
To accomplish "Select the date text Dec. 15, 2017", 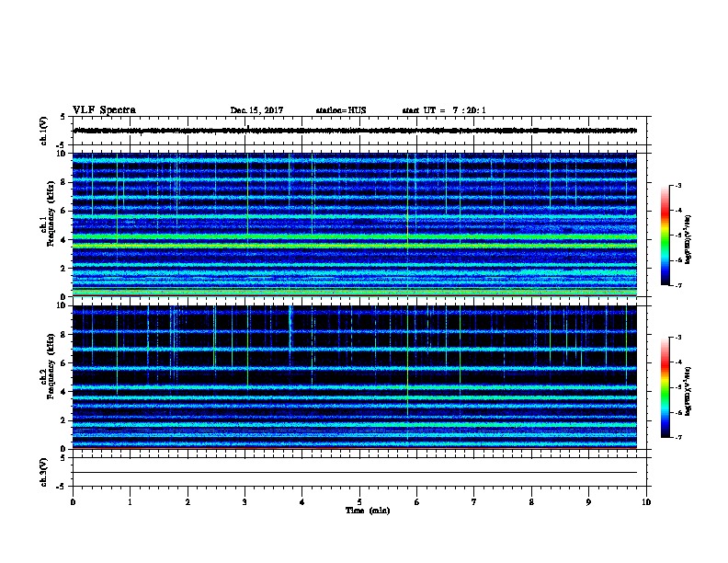I will [x=256, y=110].
